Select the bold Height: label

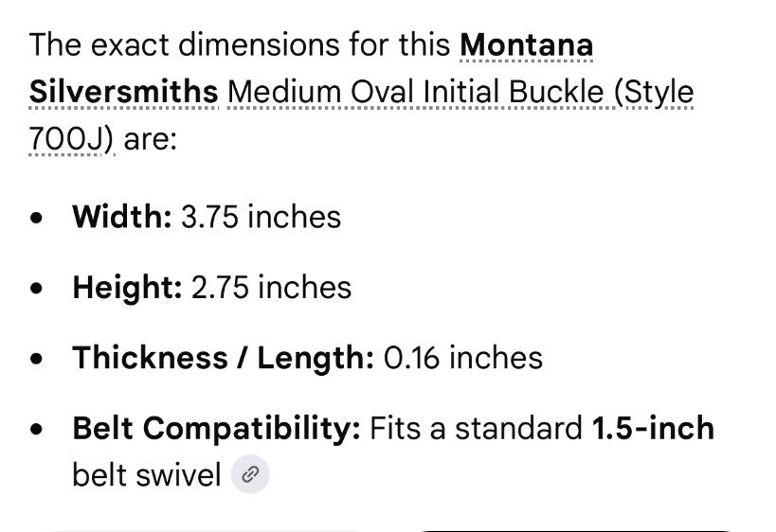pyautogui.click(x=127, y=287)
